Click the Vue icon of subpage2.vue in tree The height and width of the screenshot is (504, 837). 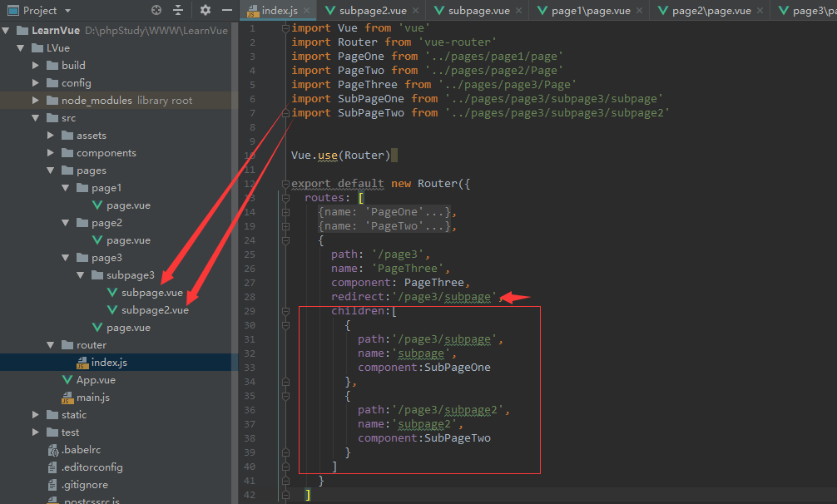click(112, 310)
